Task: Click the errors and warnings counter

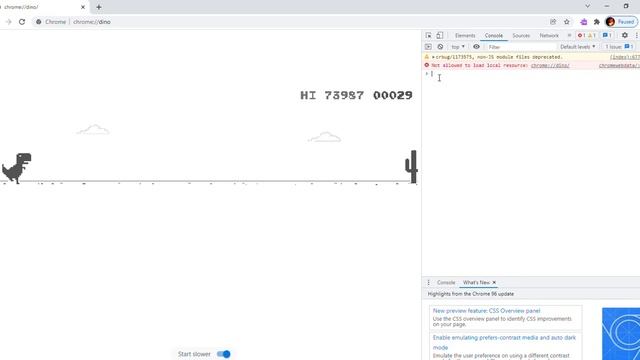Action: coord(587,36)
